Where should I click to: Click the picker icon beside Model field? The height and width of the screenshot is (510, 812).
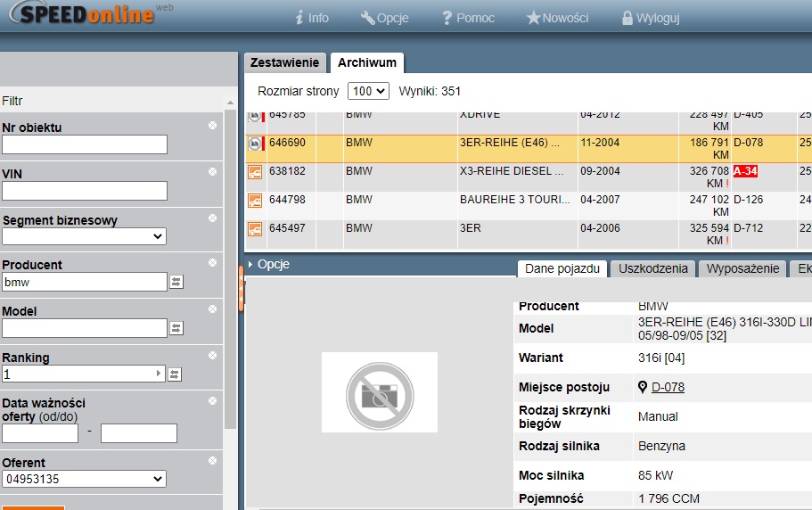click(176, 328)
